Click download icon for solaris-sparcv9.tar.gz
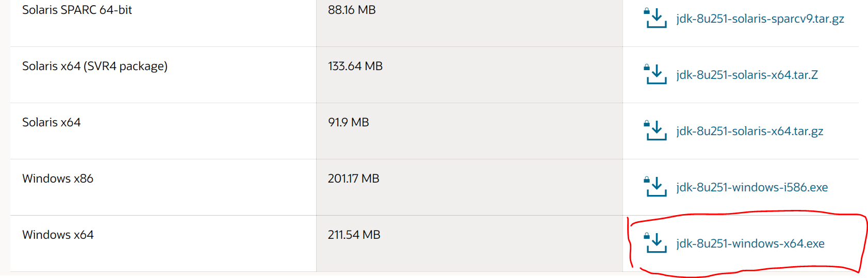The height and width of the screenshot is (278, 868). point(656,18)
